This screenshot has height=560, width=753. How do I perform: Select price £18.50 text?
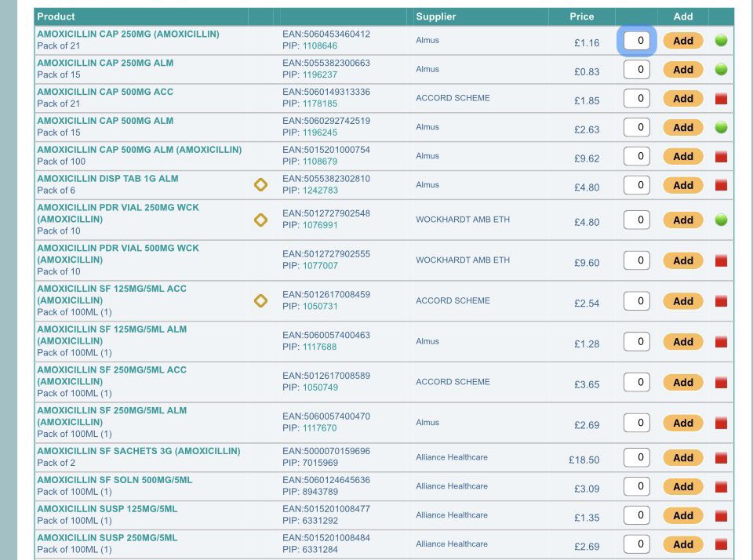584,460
